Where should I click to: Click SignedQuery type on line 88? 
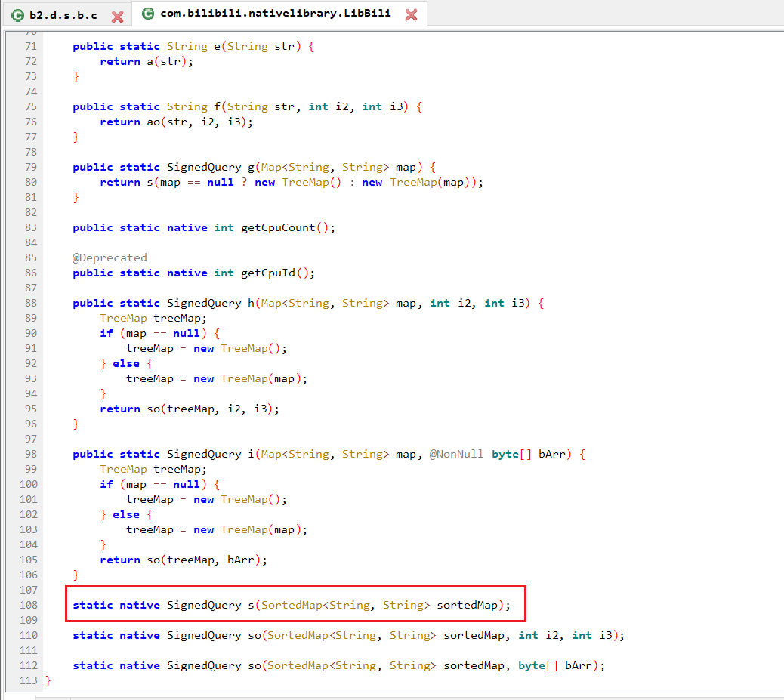204,303
